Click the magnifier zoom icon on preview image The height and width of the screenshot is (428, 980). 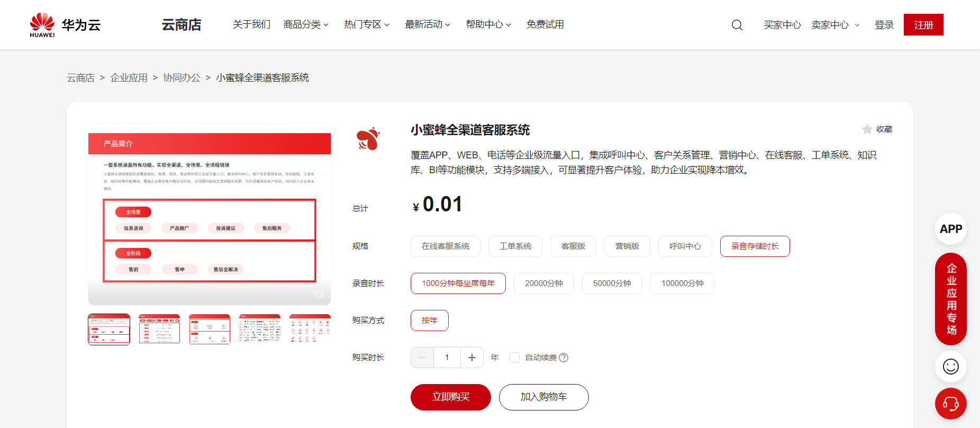(x=320, y=295)
